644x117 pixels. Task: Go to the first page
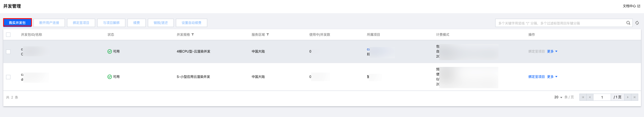pyautogui.click(x=583, y=97)
